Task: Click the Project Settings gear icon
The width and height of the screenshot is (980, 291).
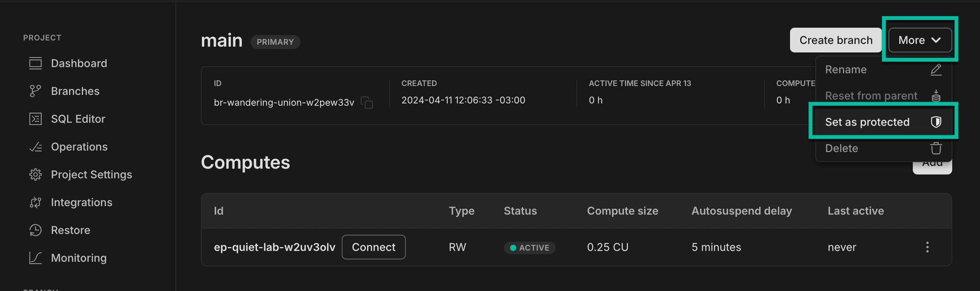Action: [x=35, y=175]
